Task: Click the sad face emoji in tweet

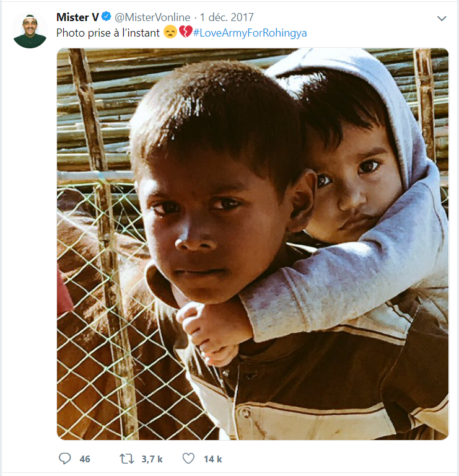Action: [x=170, y=32]
